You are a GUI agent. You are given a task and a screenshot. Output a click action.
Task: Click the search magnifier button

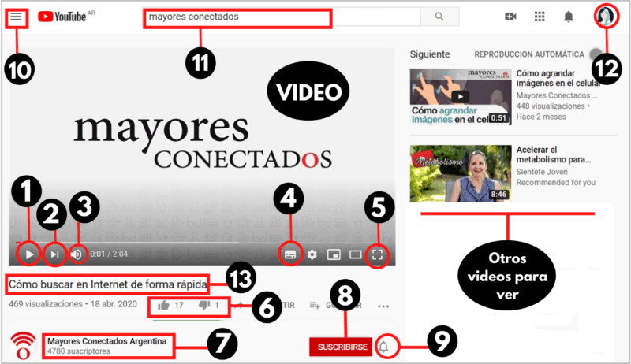(439, 17)
